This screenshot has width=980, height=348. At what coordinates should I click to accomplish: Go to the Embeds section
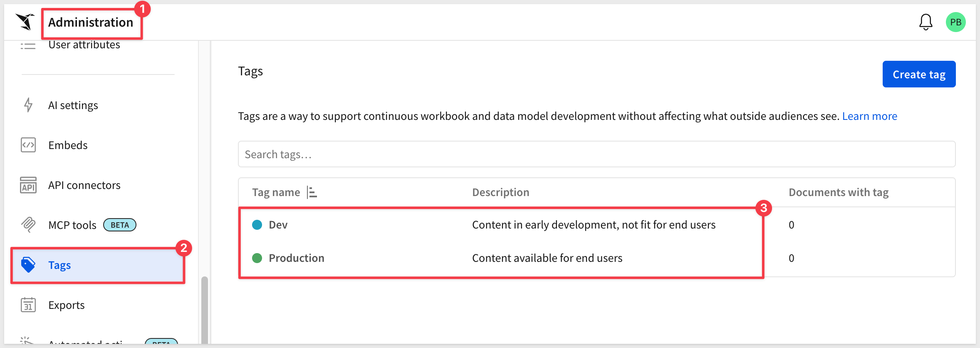(x=68, y=145)
